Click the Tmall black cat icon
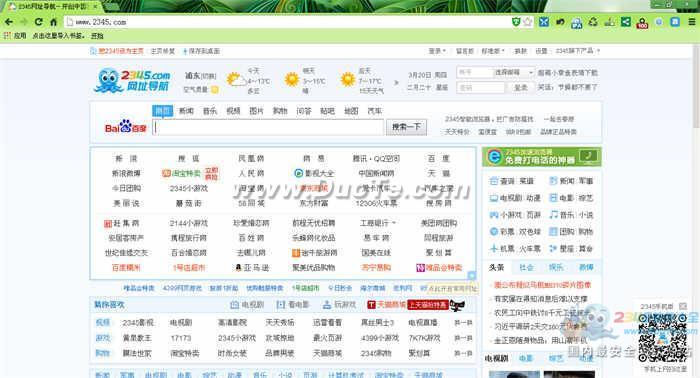 (x=457, y=305)
